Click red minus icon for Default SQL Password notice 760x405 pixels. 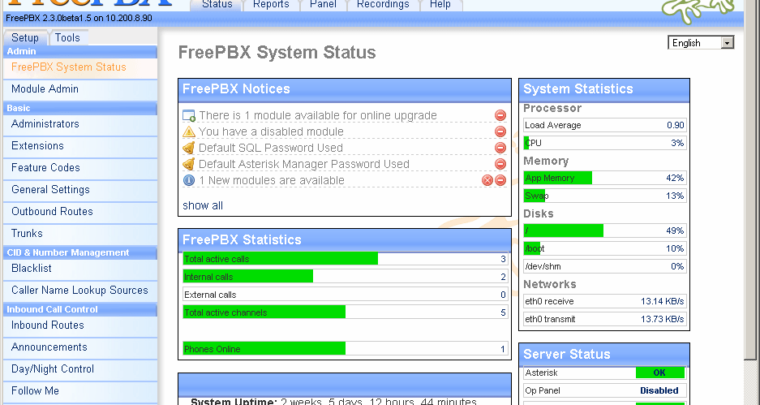[x=500, y=148]
